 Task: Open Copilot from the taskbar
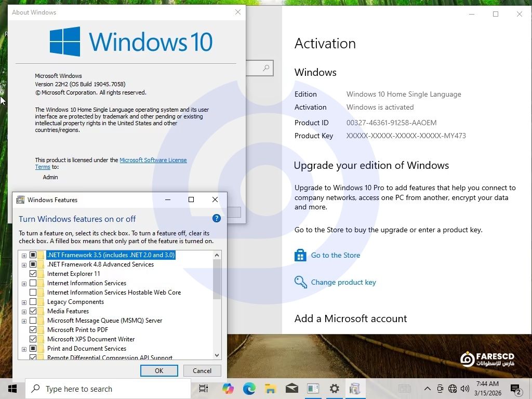[x=228, y=389]
